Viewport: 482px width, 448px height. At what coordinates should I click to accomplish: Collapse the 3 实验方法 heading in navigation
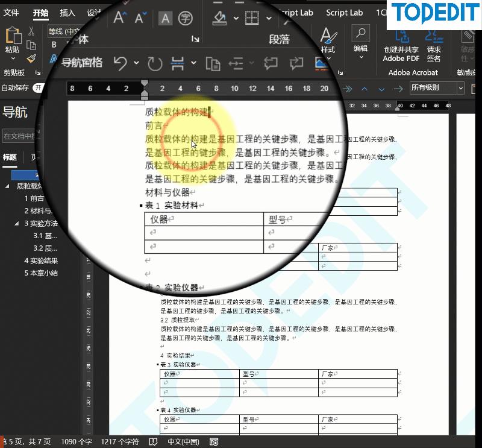point(17,222)
